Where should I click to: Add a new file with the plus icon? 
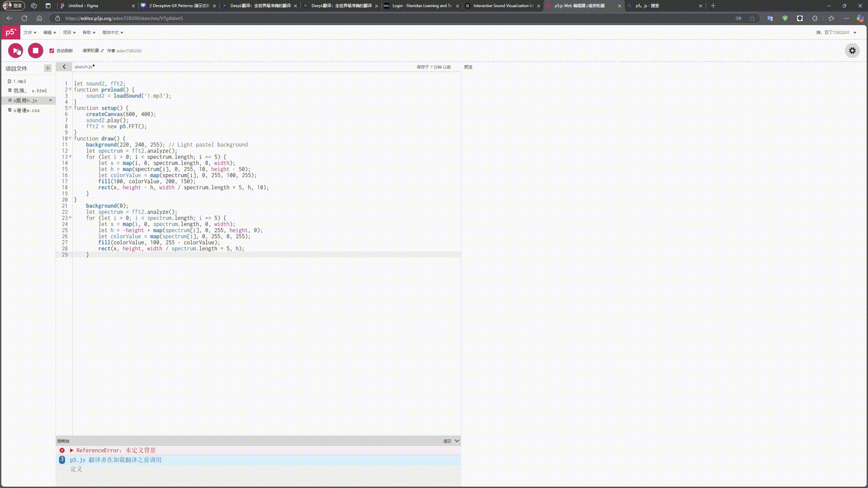coord(47,68)
